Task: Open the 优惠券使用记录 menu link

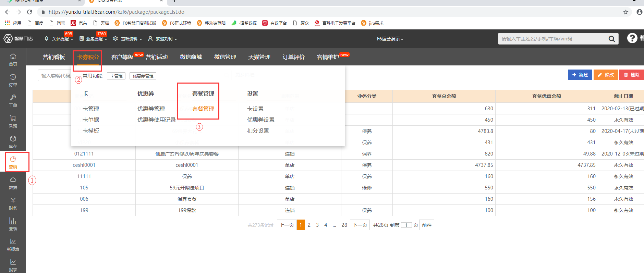Action: click(157, 120)
